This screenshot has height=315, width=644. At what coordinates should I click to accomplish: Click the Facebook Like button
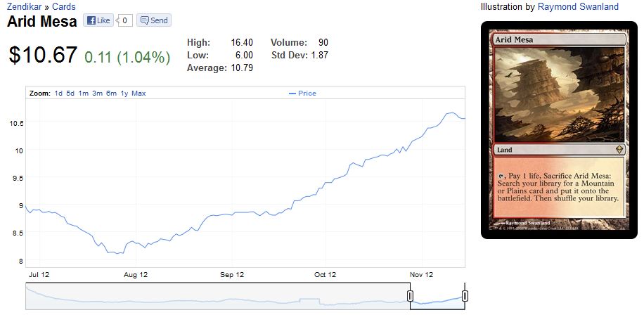pos(98,20)
